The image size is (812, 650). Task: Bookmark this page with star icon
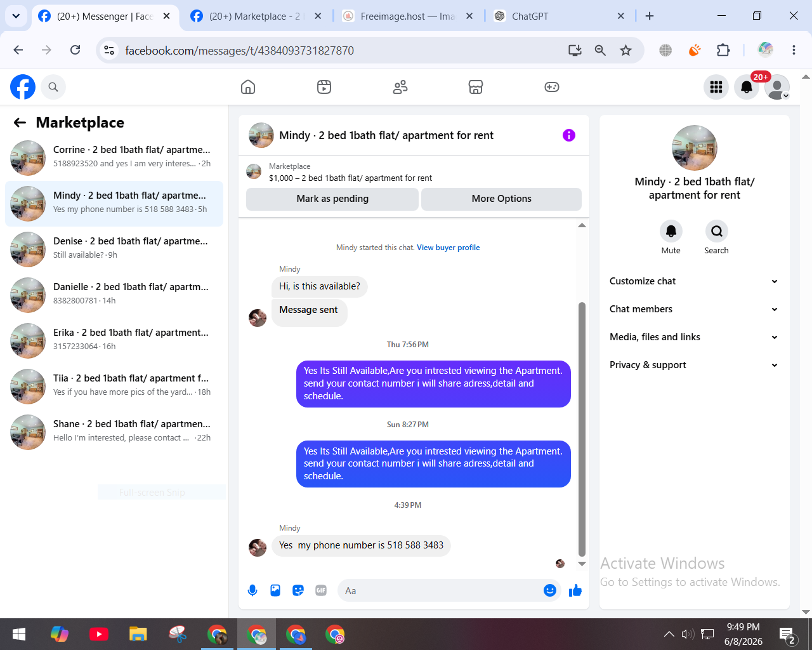[626, 50]
